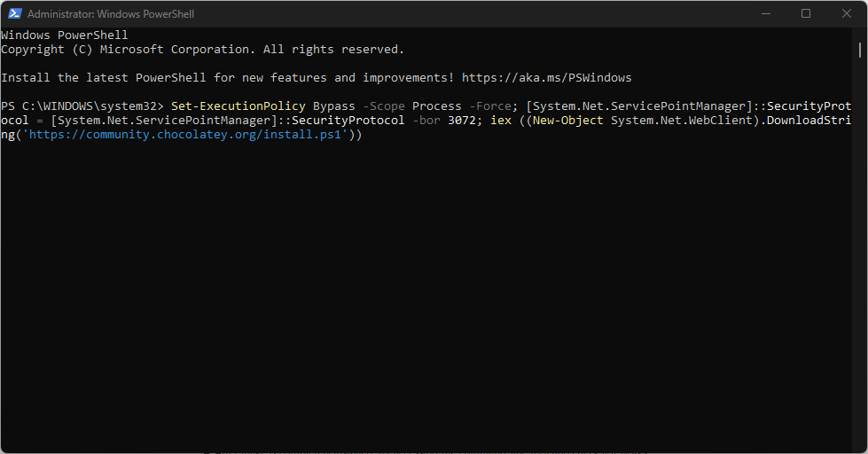
Task: Click the -Force parameter text
Action: point(490,106)
